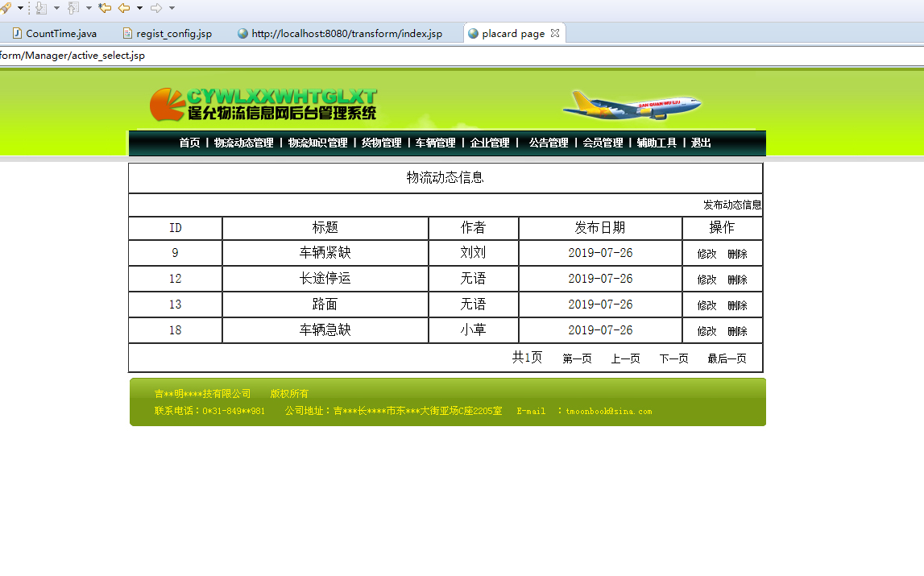Click 修改 on the 车辆紧缺 row
This screenshot has width=924, height=576.
pyautogui.click(x=705, y=253)
